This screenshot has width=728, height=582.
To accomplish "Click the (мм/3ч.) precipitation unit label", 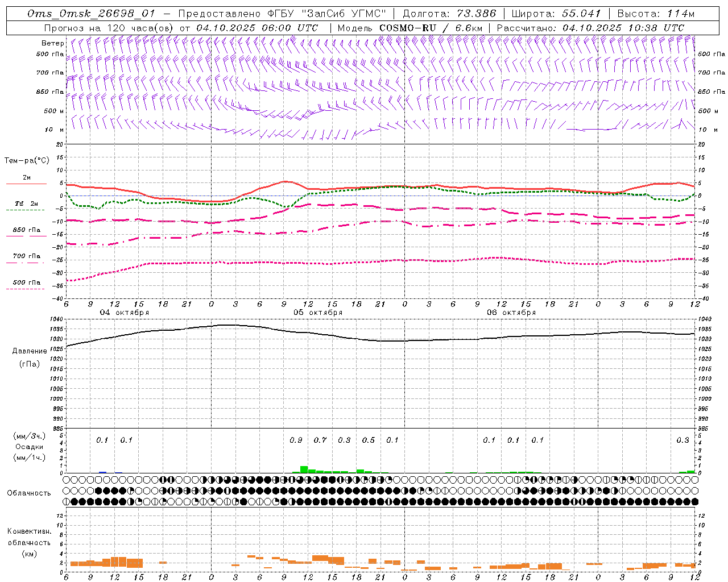I will (29, 436).
